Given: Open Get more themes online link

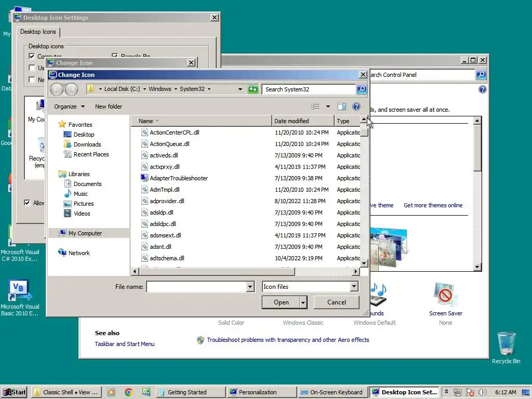Looking at the screenshot, I should (x=433, y=205).
